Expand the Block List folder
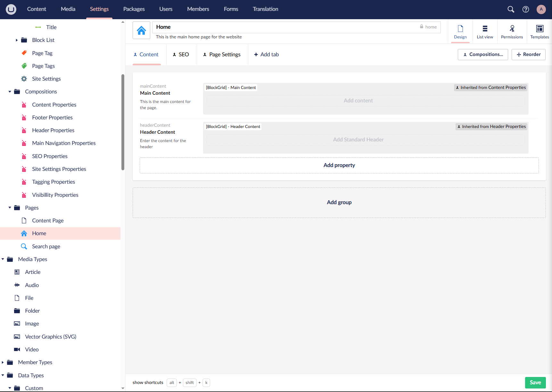 [17, 40]
